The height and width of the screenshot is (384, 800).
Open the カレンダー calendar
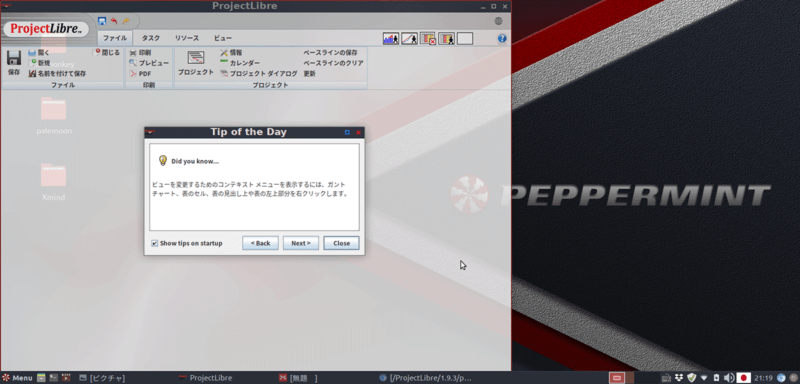click(240, 63)
